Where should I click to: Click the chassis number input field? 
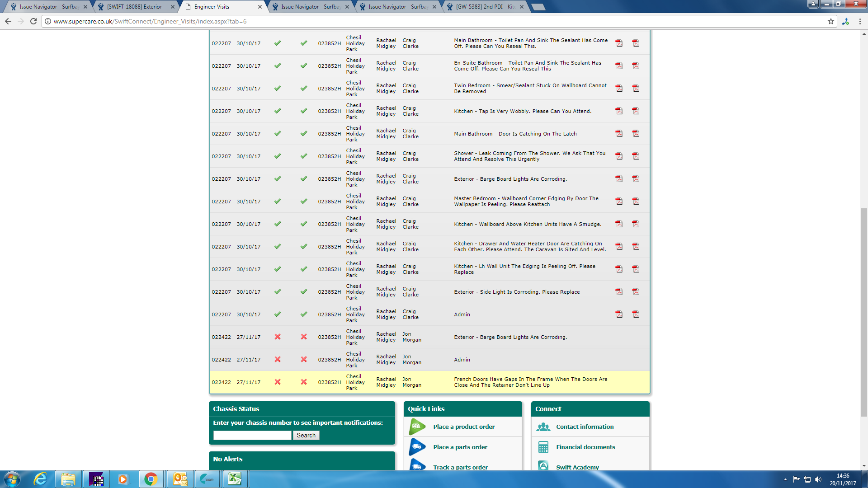(x=252, y=435)
